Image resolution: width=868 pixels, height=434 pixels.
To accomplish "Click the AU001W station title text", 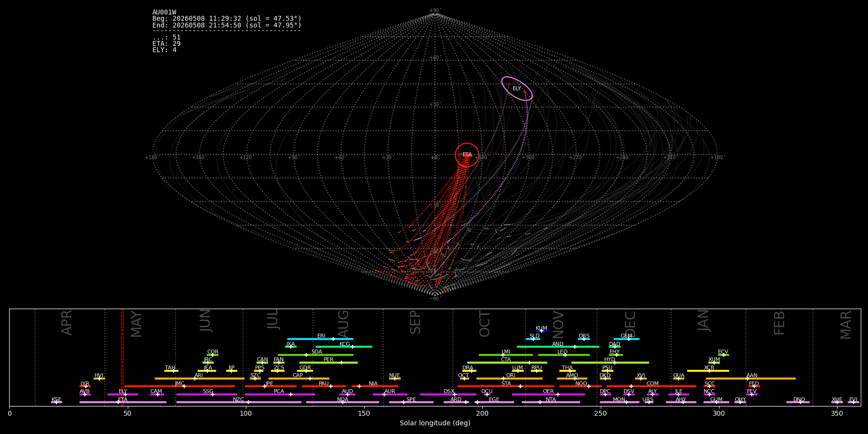I will click(164, 13).
